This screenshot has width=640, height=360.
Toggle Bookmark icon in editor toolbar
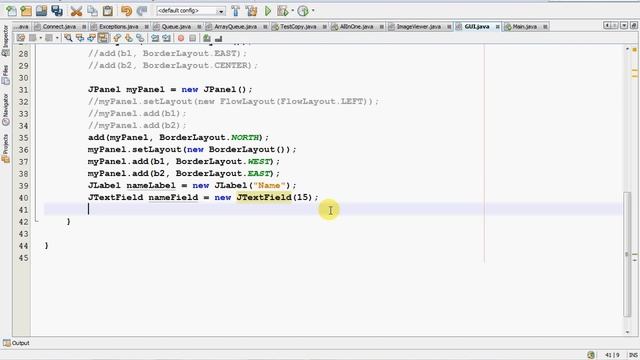(140, 38)
